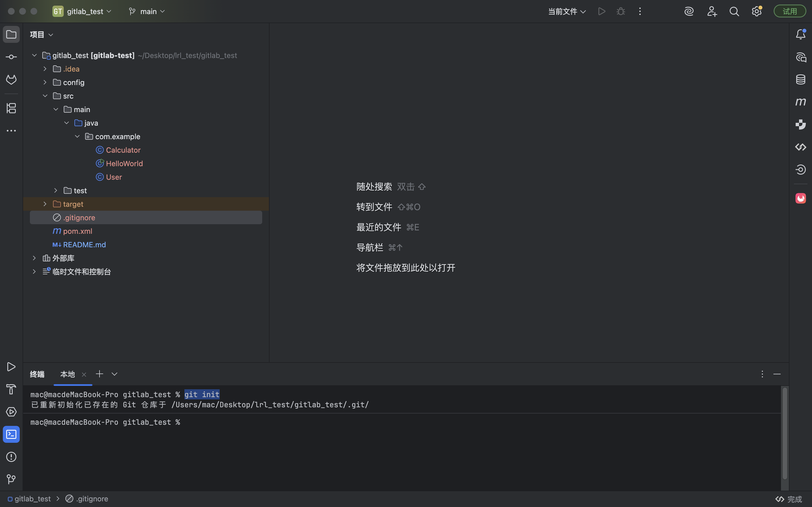Screen dimensions: 812x507
Task: Open the Problems view
Action: pyautogui.click(x=11, y=457)
